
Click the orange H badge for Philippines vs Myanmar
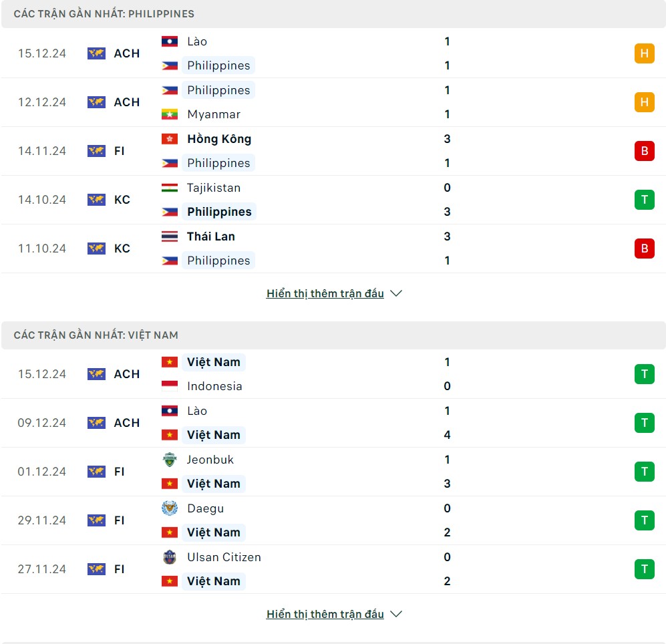(644, 102)
